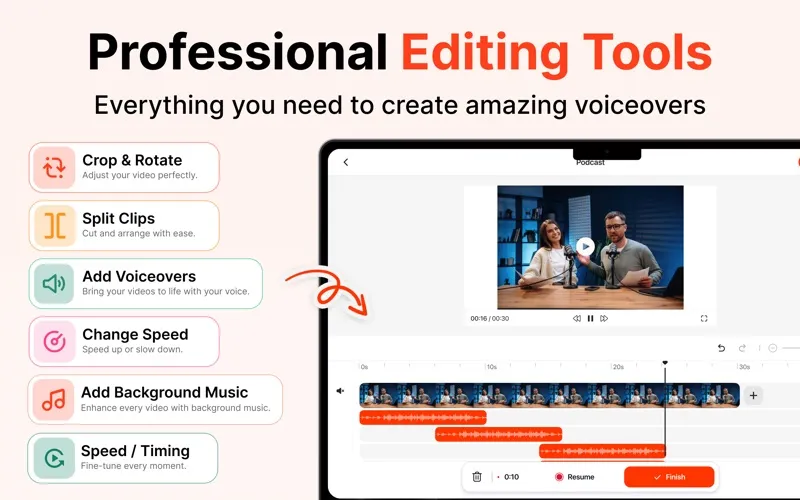Image resolution: width=800 pixels, height=500 pixels.
Task: Click the Change Speed dial icon
Action: pyautogui.click(x=55, y=341)
